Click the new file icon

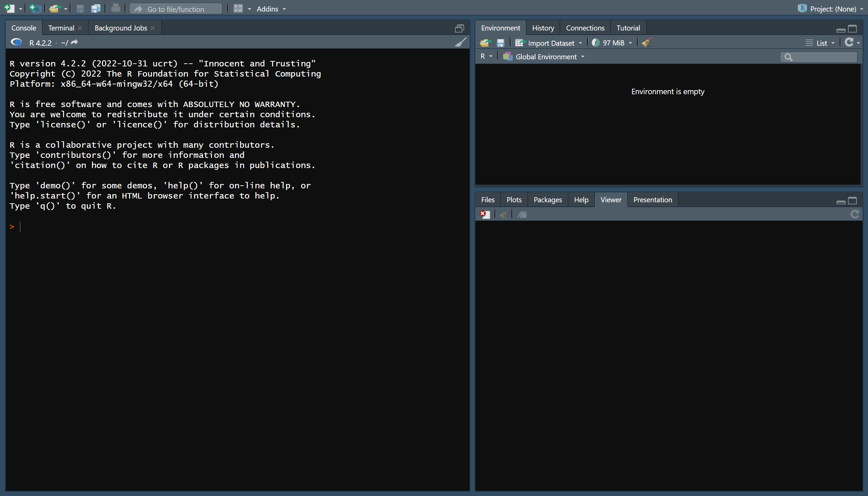click(x=9, y=8)
